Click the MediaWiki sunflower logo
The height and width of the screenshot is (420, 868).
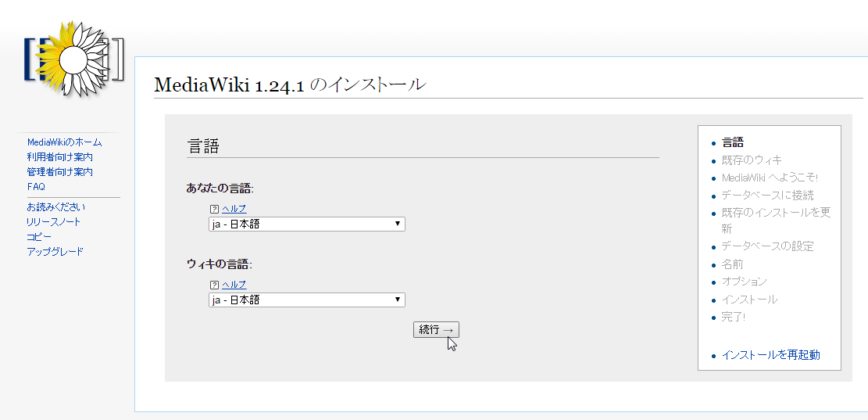[73, 59]
